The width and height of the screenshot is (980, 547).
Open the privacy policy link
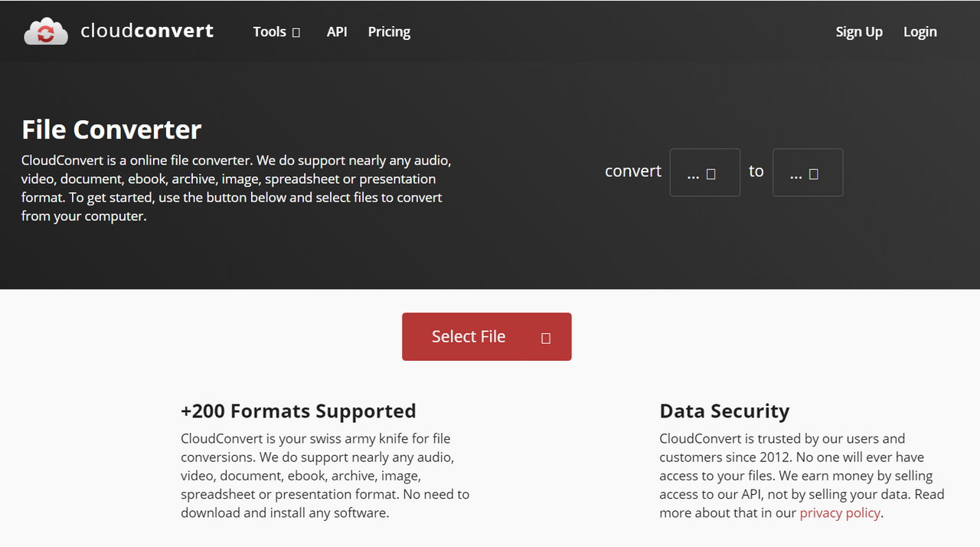click(x=840, y=513)
